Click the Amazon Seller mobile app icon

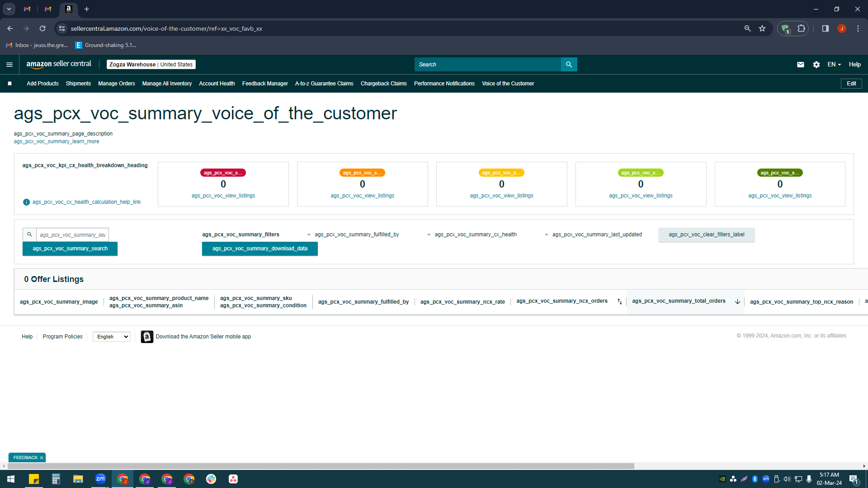point(147,337)
